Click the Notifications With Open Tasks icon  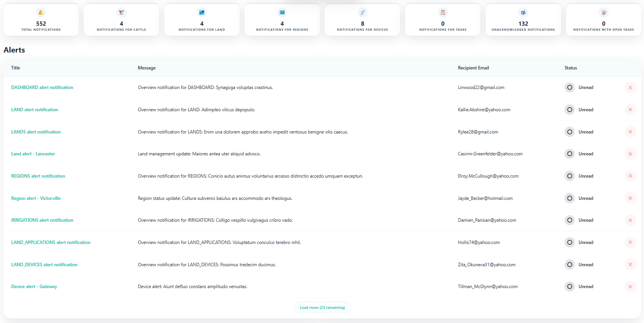pyautogui.click(x=604, y=13)
